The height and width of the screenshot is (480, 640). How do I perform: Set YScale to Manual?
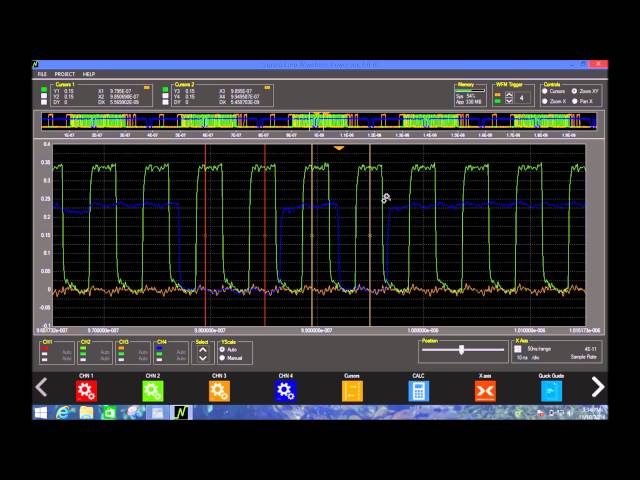pyautogui.click(x=222, y=358)
